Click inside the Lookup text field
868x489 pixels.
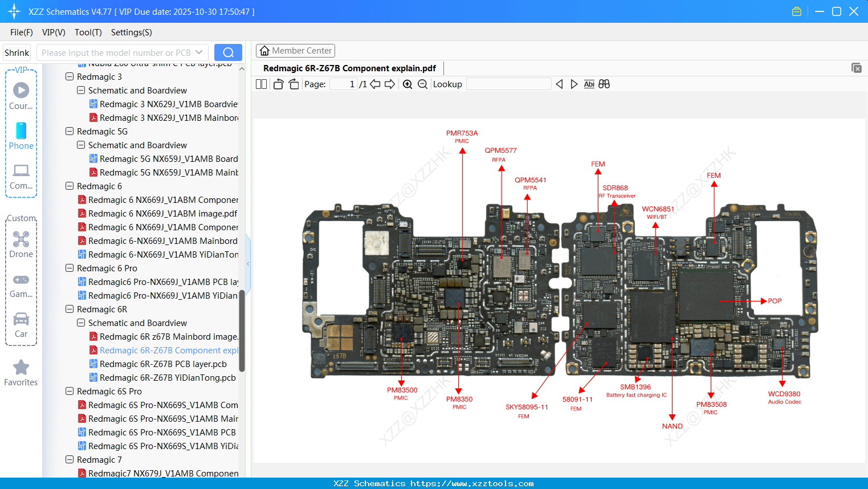pos(508,84)
